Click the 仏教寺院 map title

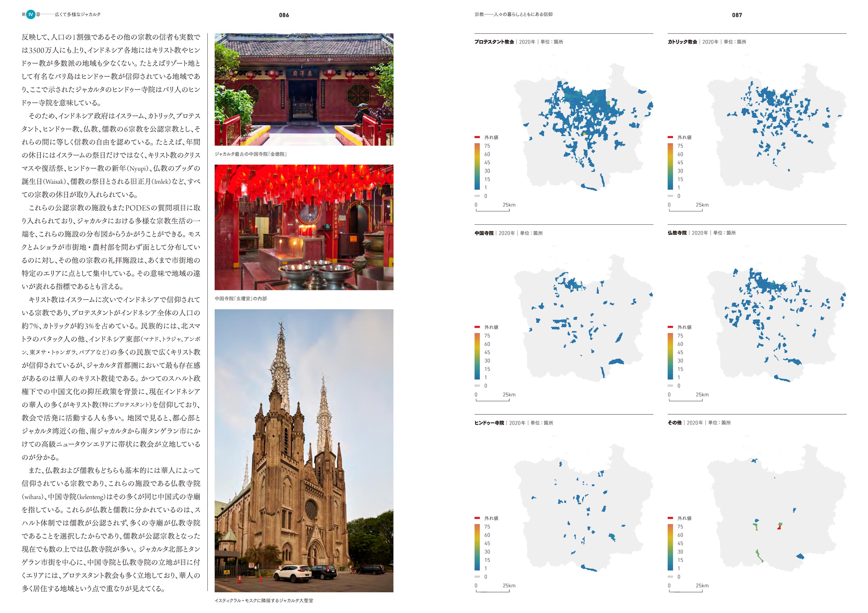coord(677,233)
